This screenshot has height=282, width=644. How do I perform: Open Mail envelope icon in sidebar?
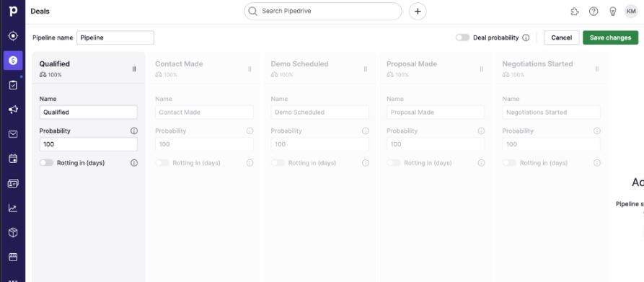(13, 134)
